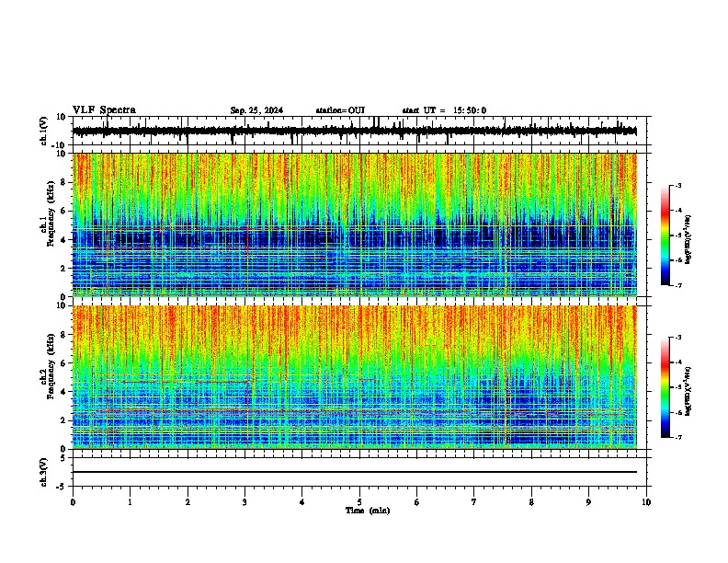Click the ch.2 color scale bar

tap(665, 387)
